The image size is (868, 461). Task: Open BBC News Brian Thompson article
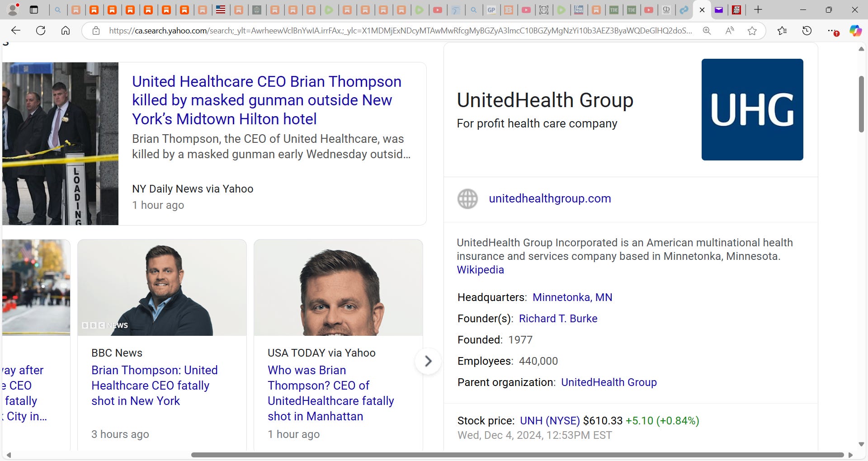coord(155,386)
